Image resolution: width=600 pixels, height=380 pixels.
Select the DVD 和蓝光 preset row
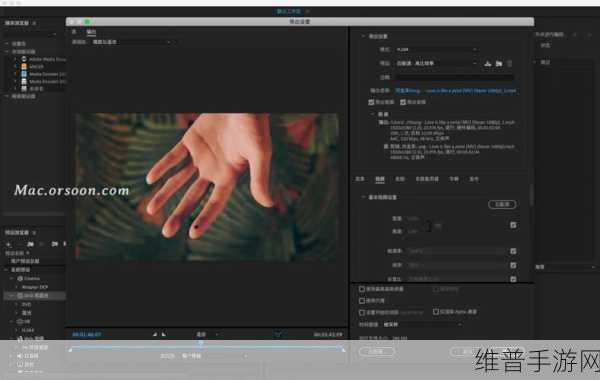(x=34, y=296)
